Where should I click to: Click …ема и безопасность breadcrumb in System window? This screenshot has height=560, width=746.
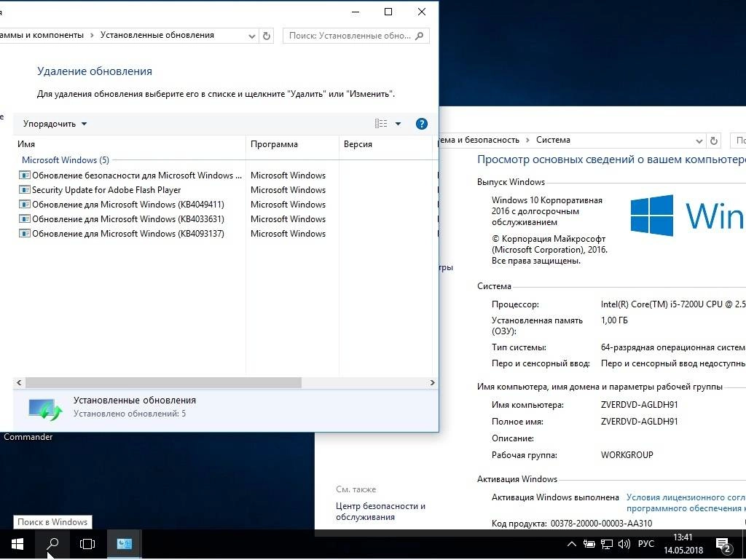[x=479, y=140]
